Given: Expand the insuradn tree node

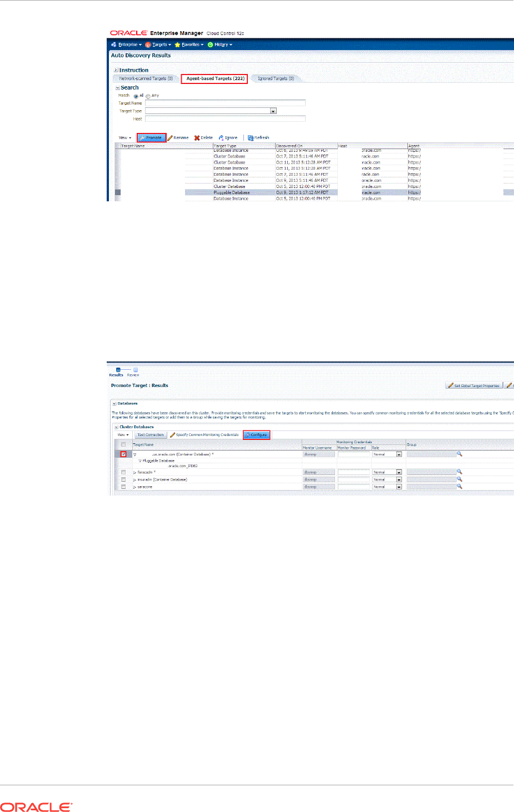Looking at the screenshot, I should [135, 479].
